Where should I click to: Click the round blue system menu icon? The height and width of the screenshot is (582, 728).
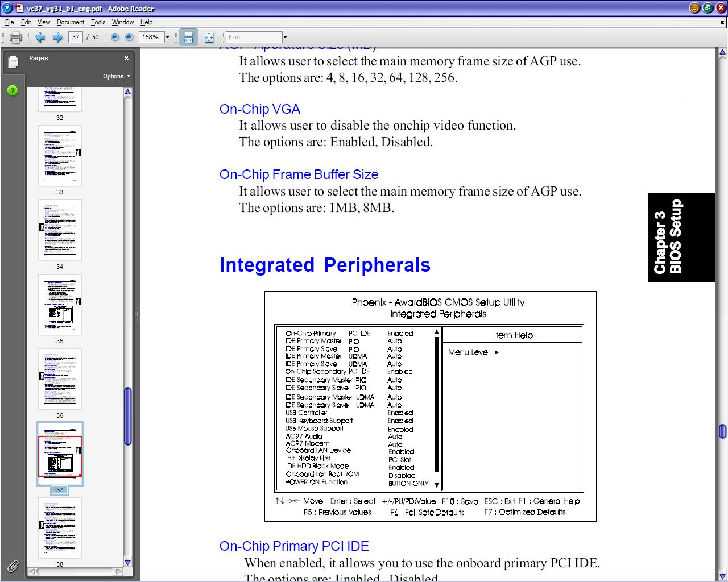click(7, 8)
